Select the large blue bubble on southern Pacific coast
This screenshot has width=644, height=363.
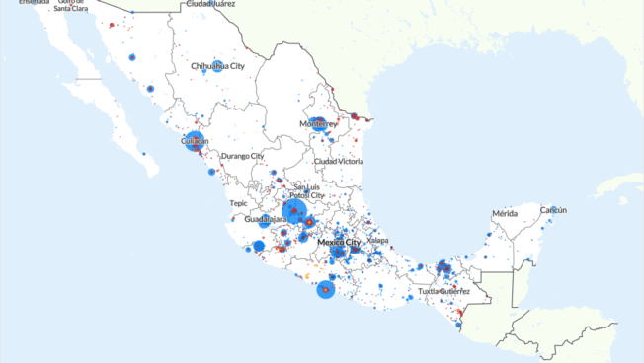tap(326, 290)
